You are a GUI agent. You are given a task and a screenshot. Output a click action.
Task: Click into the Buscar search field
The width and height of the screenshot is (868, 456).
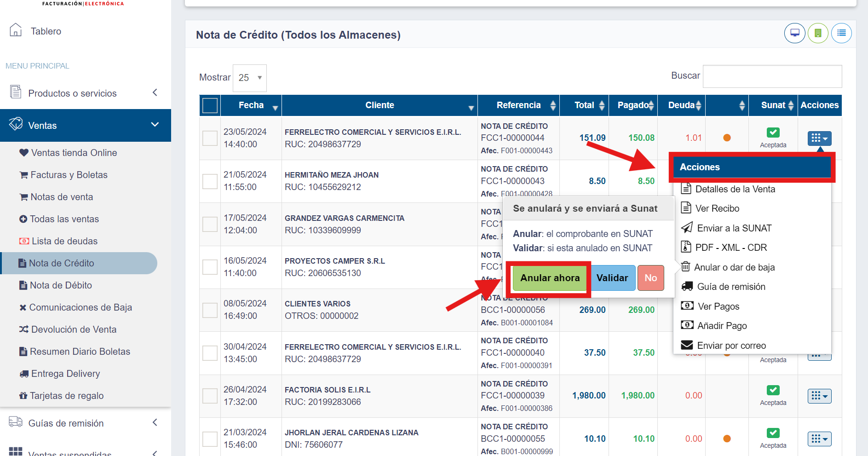coord(772,76)
